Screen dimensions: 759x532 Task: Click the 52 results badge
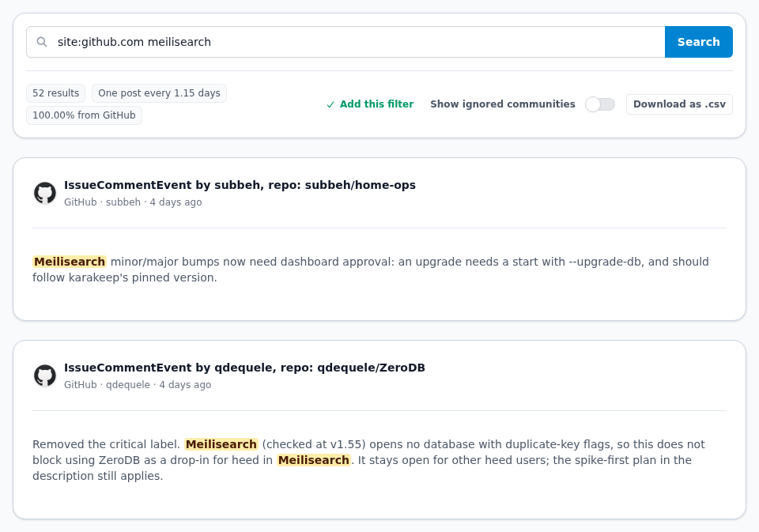(55, 93)
